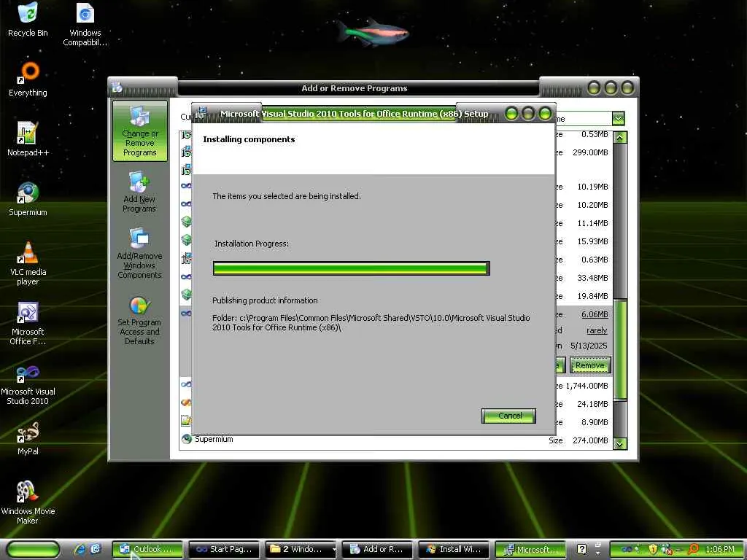Launch the Everything search icon

point(28,79)
